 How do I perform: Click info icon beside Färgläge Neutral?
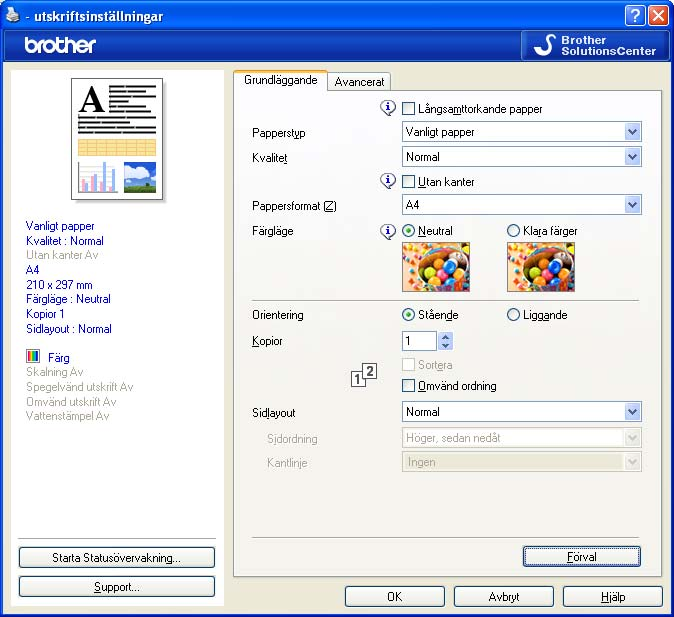point(388,231)
